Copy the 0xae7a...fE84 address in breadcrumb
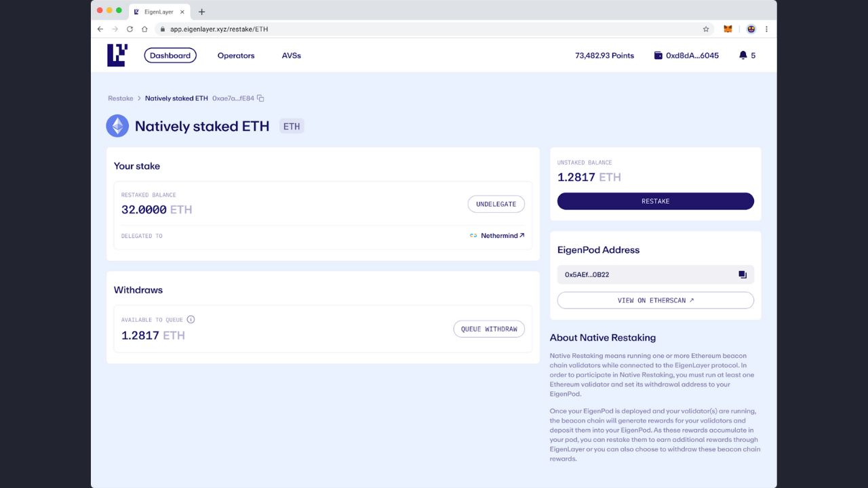This screenshot has height=488, width=868. tap(260, 98)
